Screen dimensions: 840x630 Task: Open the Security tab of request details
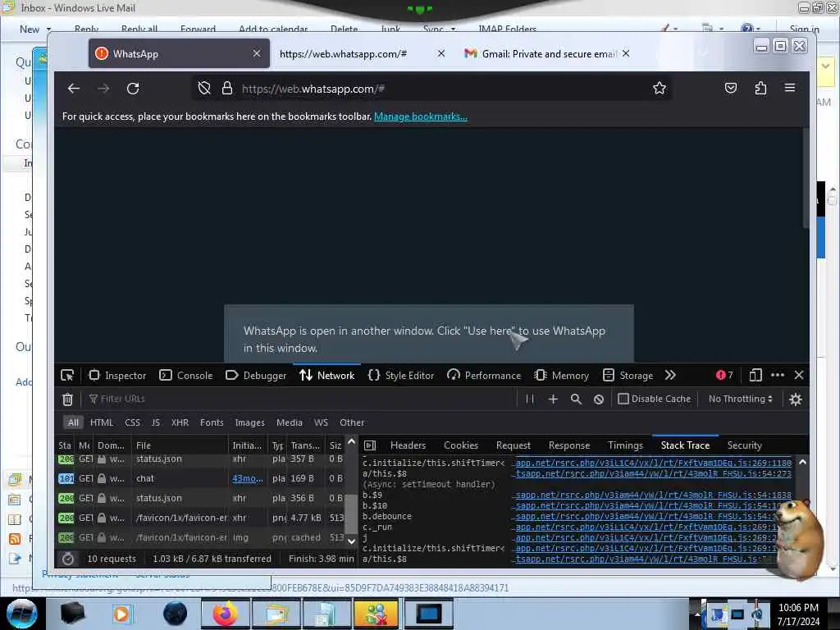744,445
